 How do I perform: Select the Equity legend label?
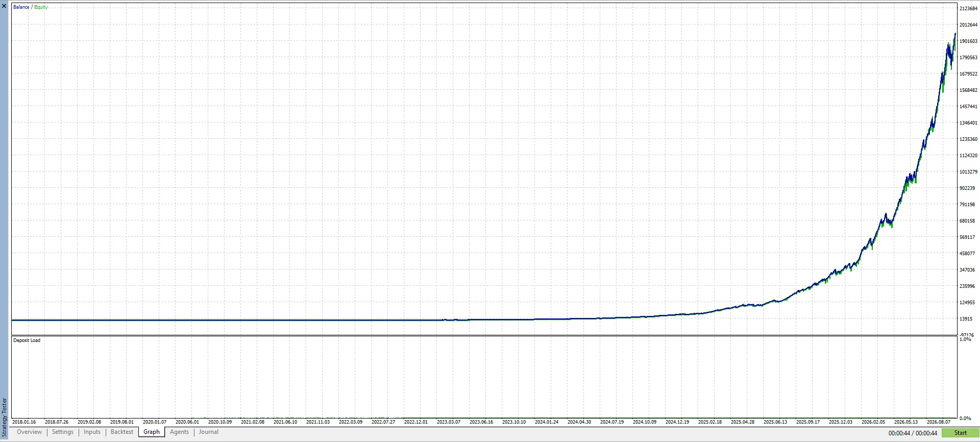[x=41, y=7]
